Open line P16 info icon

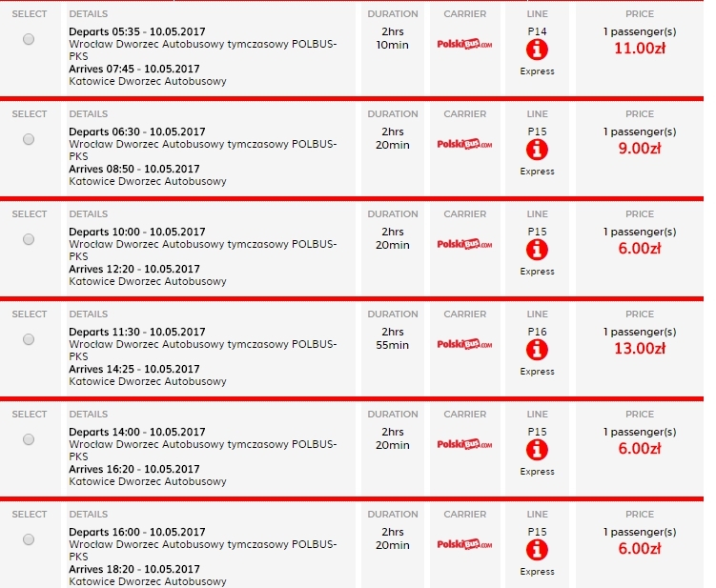pyautogui.click(x=537, y=350)
